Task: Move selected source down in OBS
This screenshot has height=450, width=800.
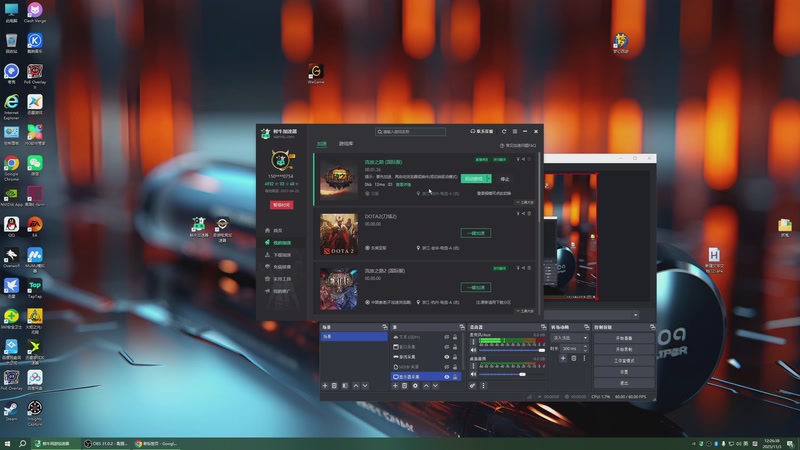Action: [435, 386]
